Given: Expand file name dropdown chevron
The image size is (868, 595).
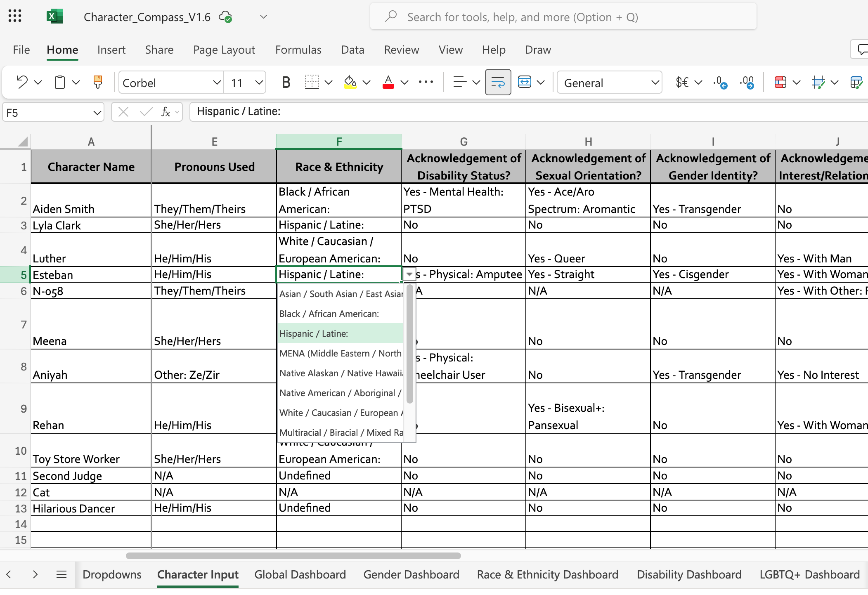Looking at the screenshot, I should coord(263,17).
